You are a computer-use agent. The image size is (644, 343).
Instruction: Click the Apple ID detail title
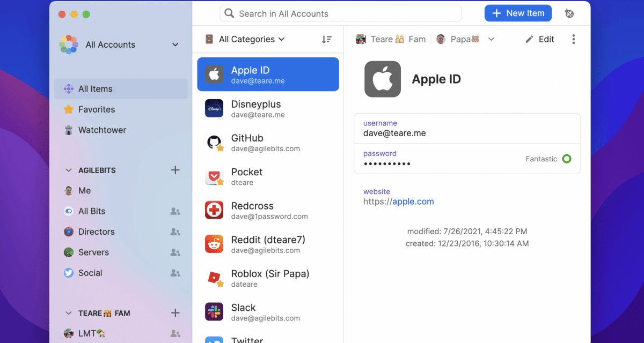pyautogui.click(x=436, y=79)
